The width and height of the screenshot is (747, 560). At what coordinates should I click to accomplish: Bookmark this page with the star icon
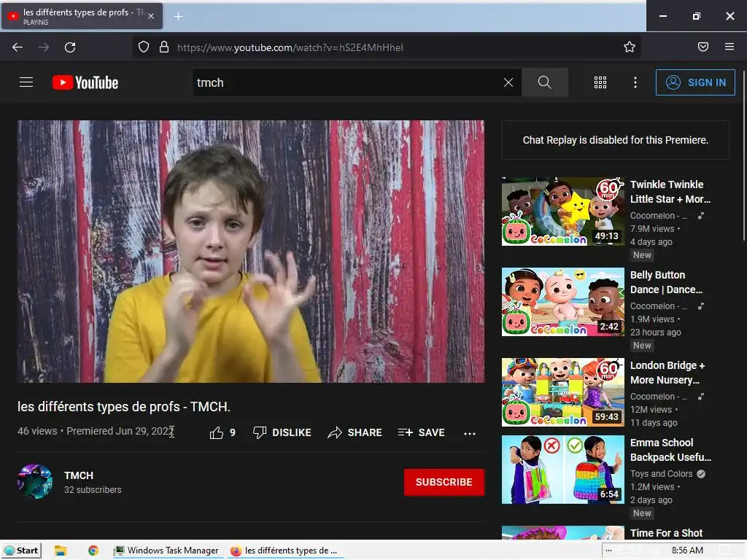click(x=630, y=47)
